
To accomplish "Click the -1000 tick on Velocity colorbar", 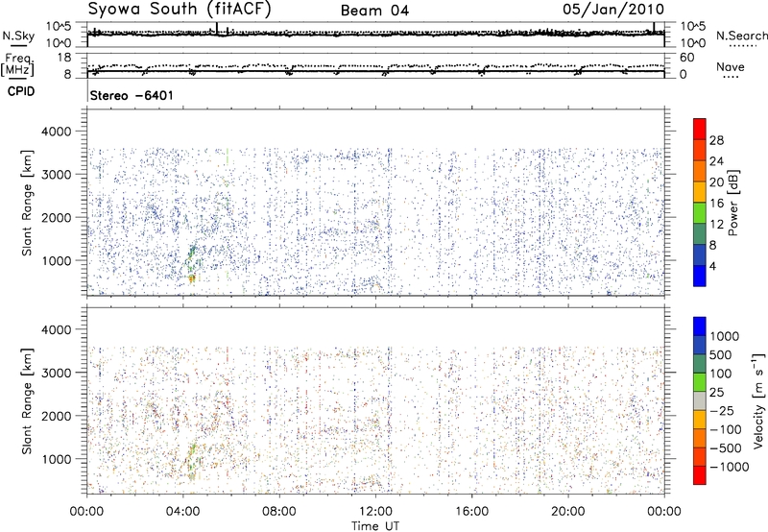I will coord(729,467).
